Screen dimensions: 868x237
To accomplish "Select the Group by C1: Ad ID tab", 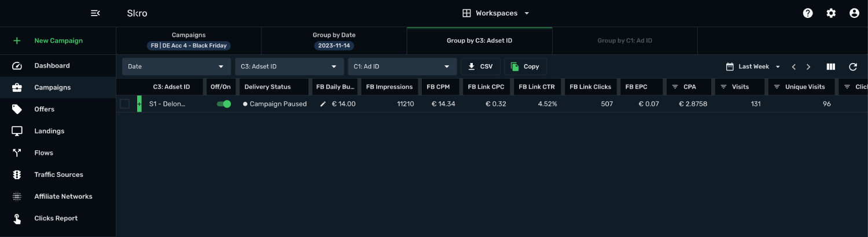I will click(x=625, y=40).
